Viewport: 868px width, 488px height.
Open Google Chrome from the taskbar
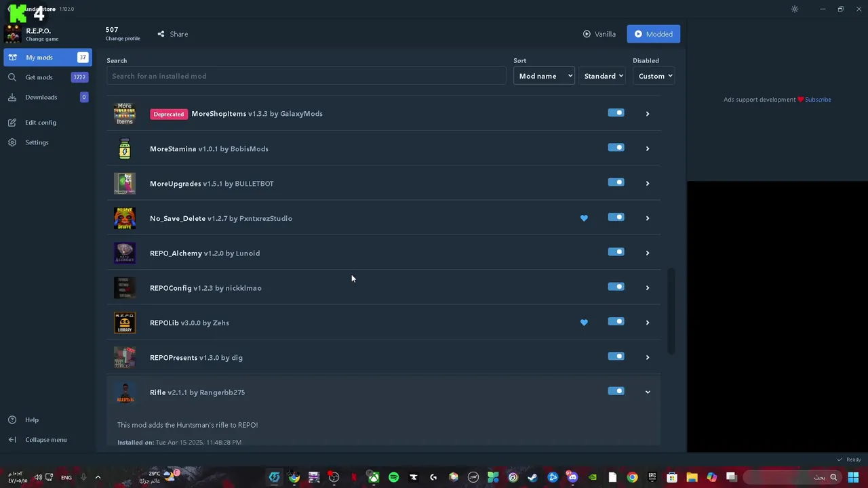point(632,477)
